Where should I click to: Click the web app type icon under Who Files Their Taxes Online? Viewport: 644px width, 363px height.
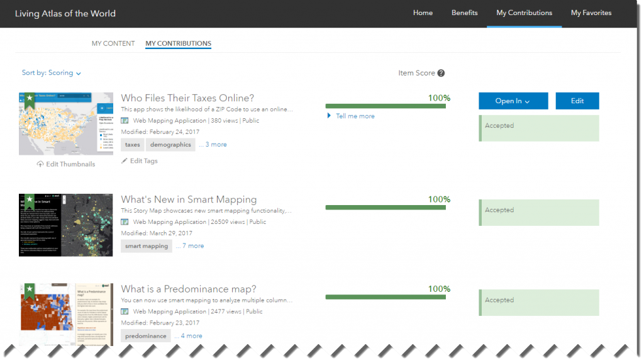[125, 120]
